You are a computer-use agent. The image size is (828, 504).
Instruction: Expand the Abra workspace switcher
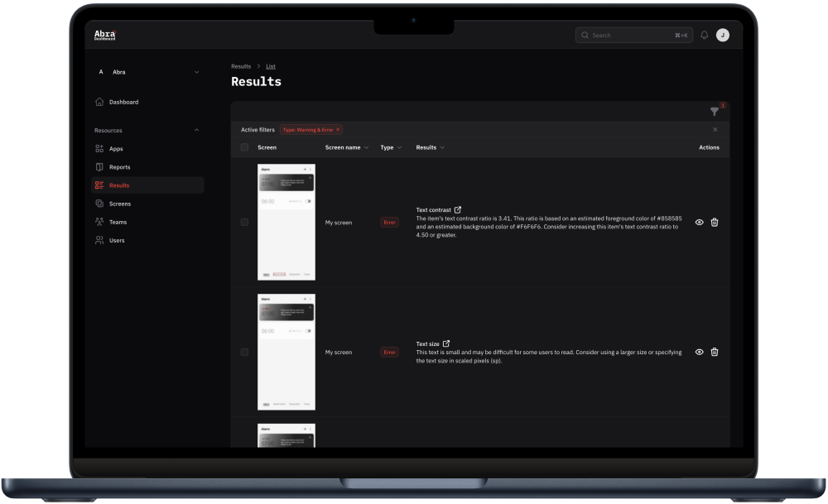pos(148,72)
